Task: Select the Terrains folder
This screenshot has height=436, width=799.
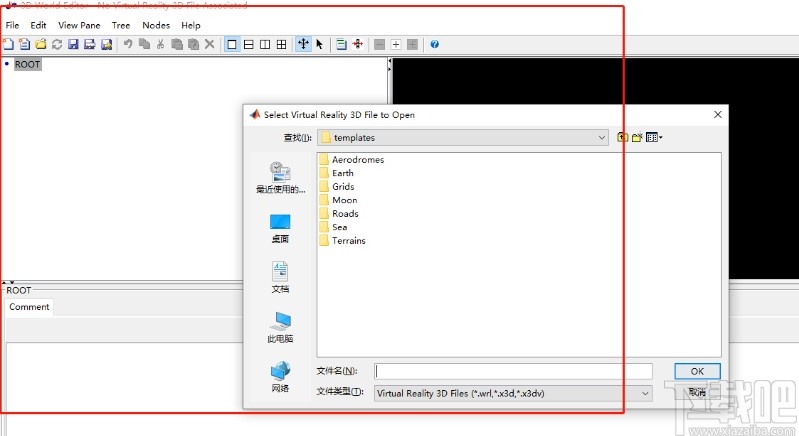Action: point(342,240)
